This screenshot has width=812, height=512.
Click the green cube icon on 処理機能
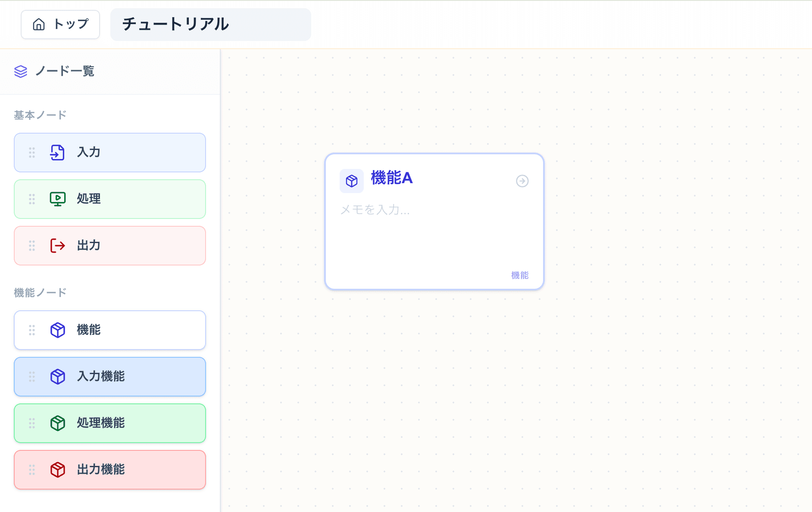click(x=57, y=423)
